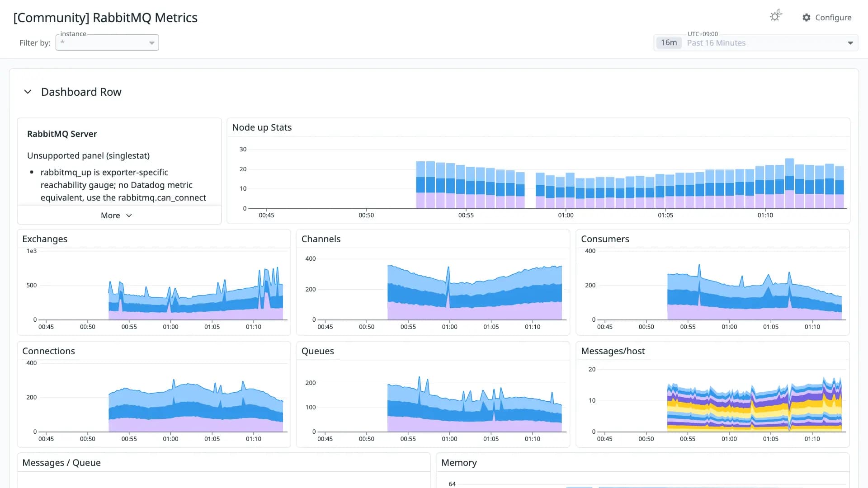868x488 pixels.
Task: Select the Connections panel title
Action: coord(49,351)
